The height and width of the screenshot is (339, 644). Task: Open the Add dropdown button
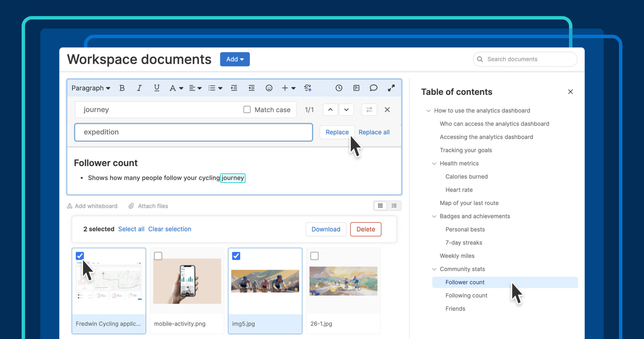(235, 59)
